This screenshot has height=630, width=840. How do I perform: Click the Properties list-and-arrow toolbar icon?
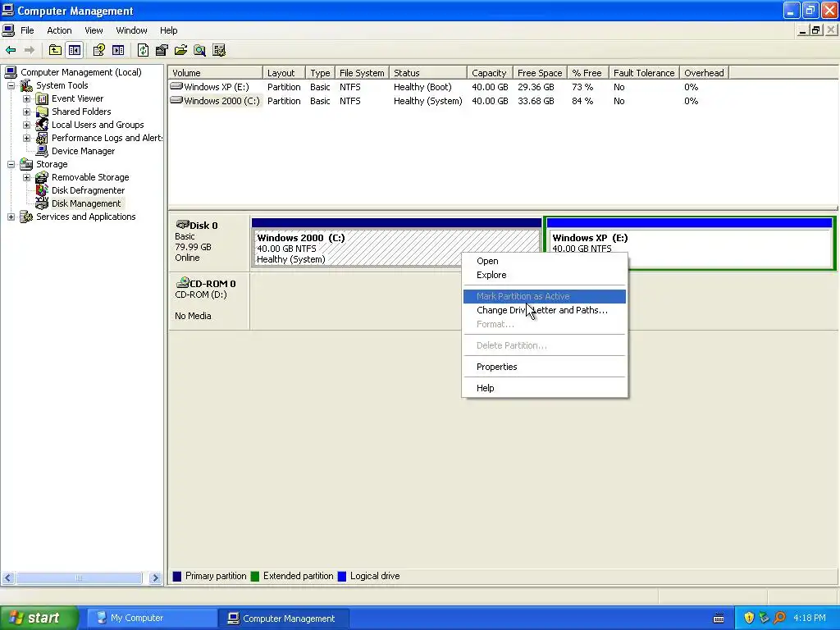[162, 50]
